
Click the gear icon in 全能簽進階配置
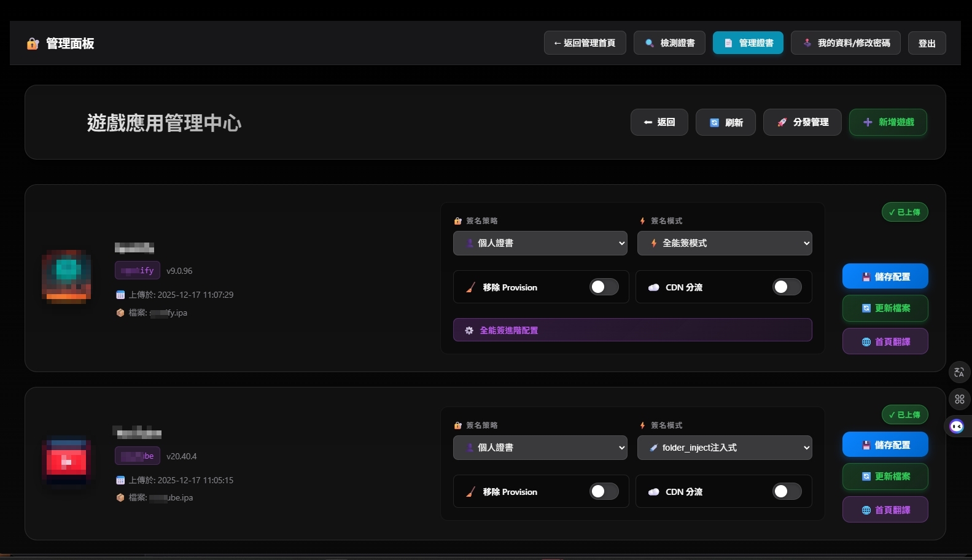469,330
